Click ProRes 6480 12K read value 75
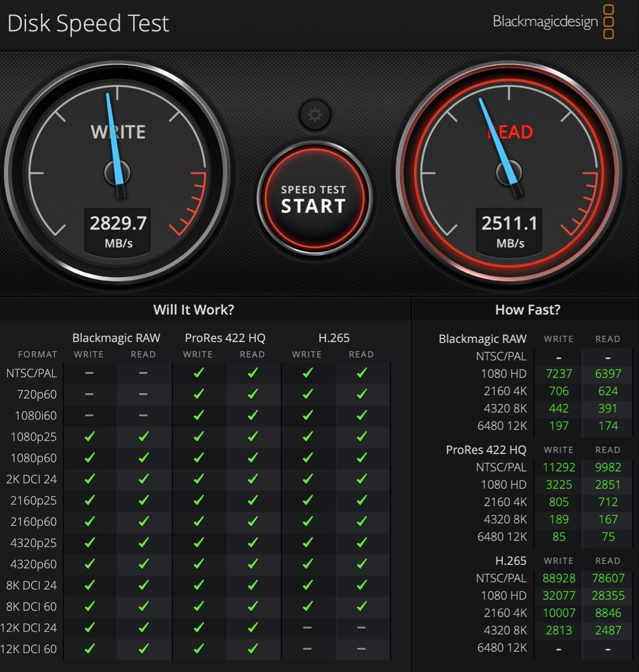This screenshot has height=672, width=639. [608, 536]
